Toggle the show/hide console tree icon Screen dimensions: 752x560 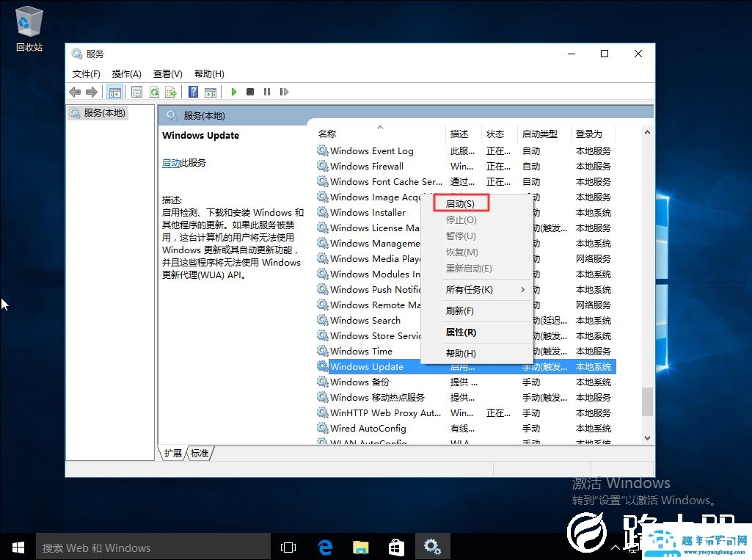coord(114,92)
